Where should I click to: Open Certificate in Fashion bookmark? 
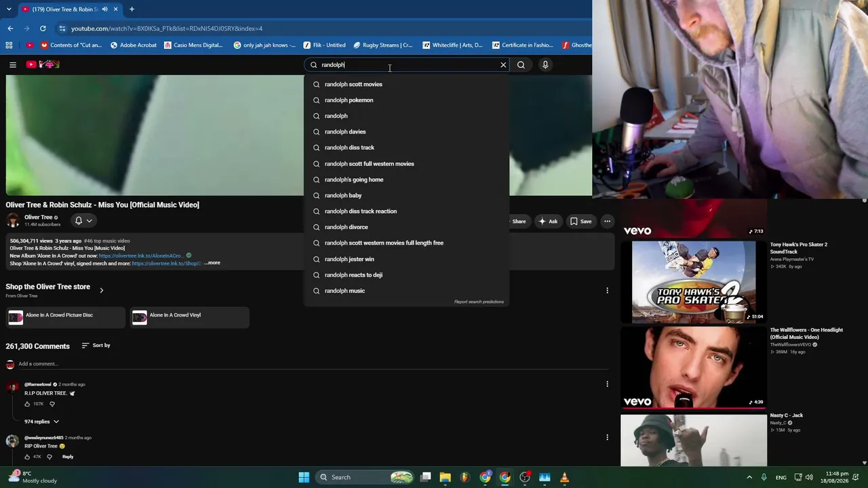coord(522,45)
